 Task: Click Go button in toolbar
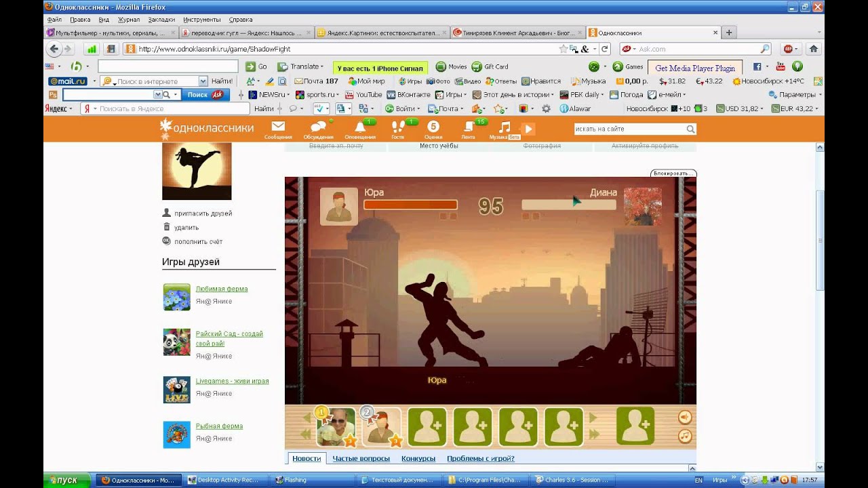pyautogui.click(x=256, y=66)
